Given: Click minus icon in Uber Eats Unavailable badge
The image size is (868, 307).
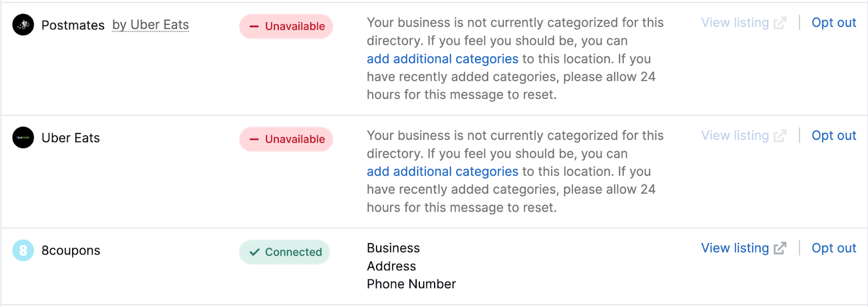Looking at the screenshot, I should point(254,139).
